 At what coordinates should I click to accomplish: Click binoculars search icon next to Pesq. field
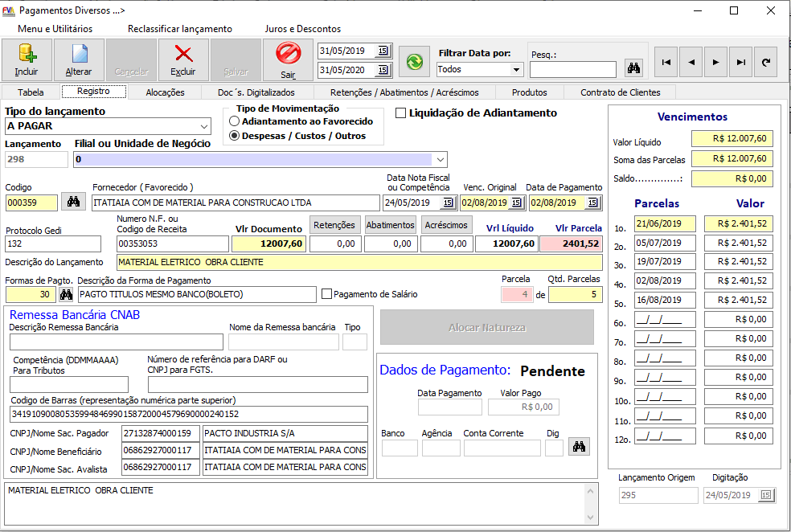[633, 69]
